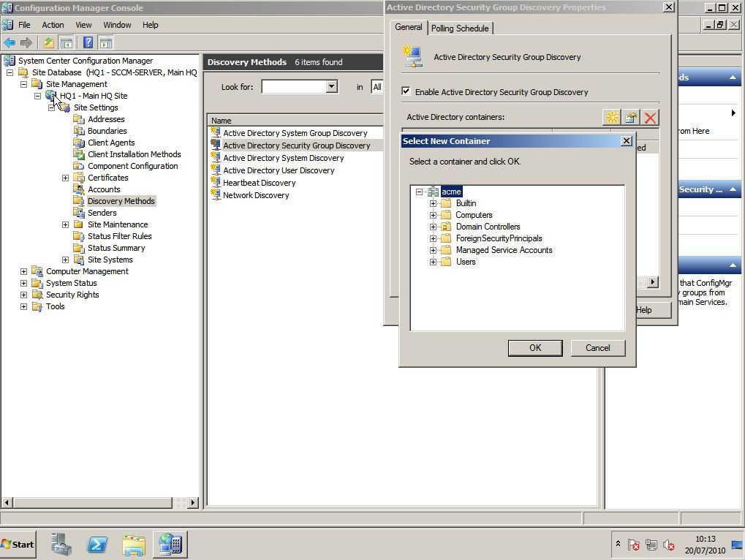Click the Help question mark toolbar icon
The image size is (745, 560).
(88, 42)
